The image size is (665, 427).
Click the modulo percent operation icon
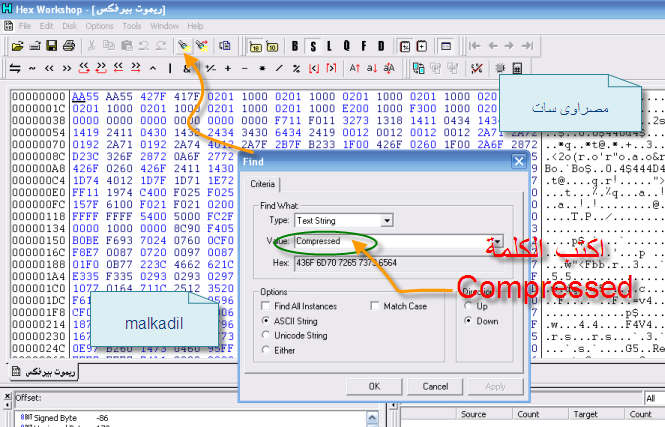[x=296, y=68]
